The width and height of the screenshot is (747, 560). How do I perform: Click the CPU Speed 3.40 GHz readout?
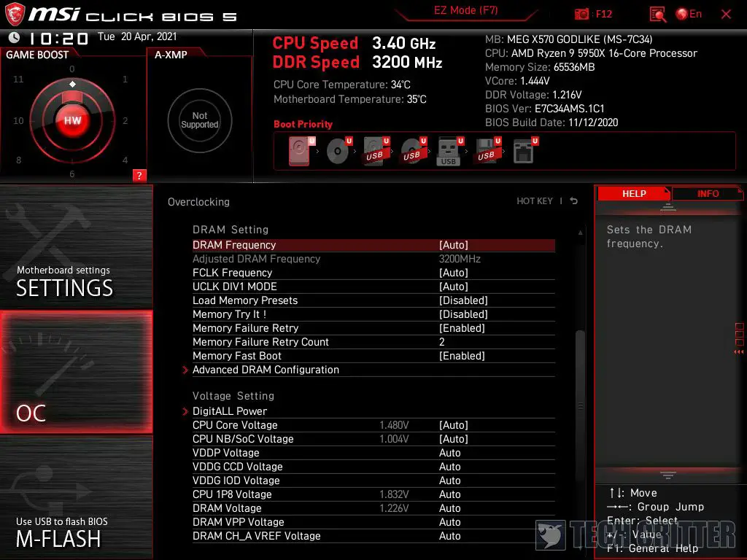click(x=354, y=43)
